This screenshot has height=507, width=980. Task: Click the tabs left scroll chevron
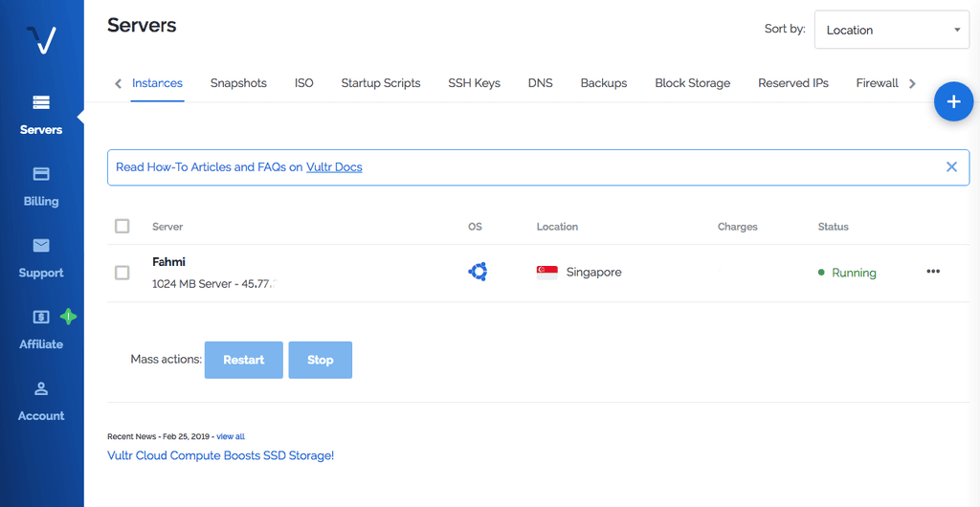click(118, 83)
